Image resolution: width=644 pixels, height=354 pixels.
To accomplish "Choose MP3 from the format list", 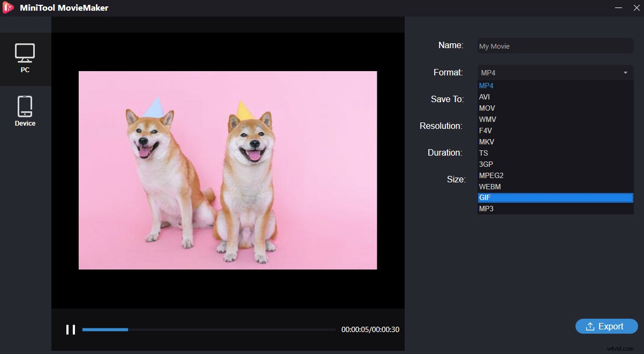I will click(555, 209).
